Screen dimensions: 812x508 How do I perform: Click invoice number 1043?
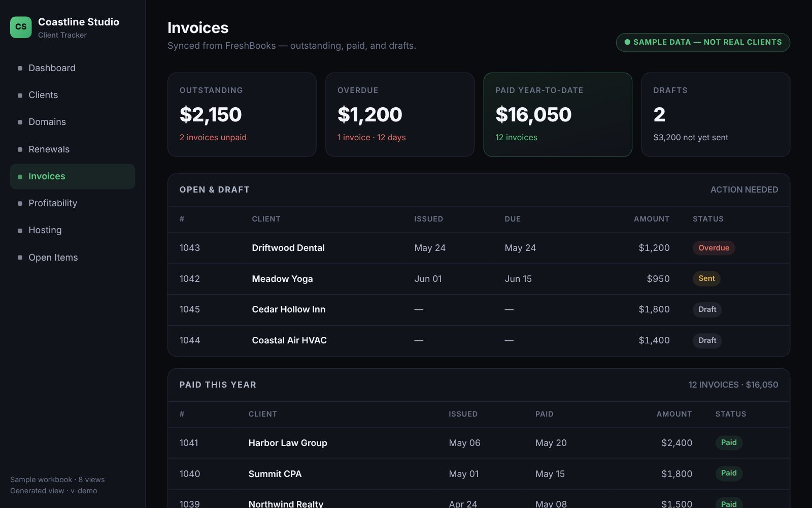pyautogui.click(x=190, y=248)
